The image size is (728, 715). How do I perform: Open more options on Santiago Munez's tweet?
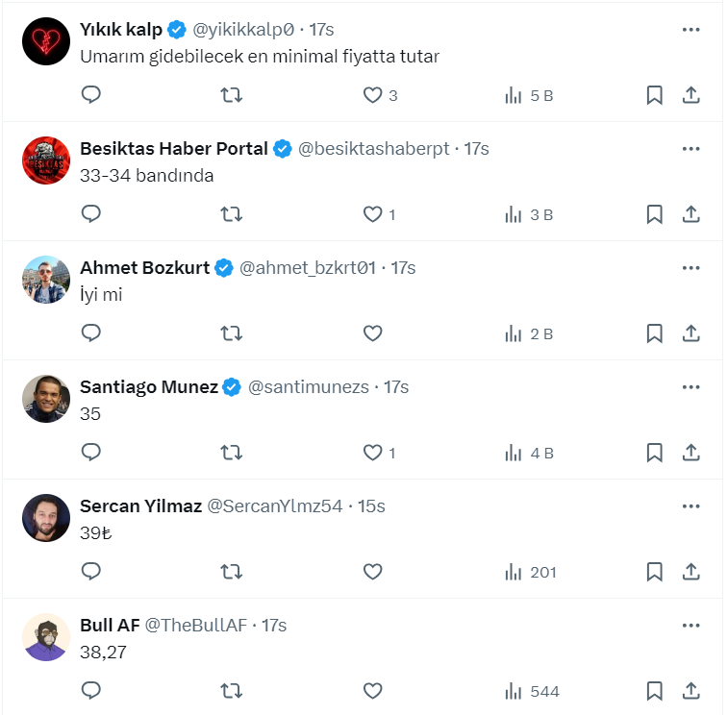coord(690,387)
